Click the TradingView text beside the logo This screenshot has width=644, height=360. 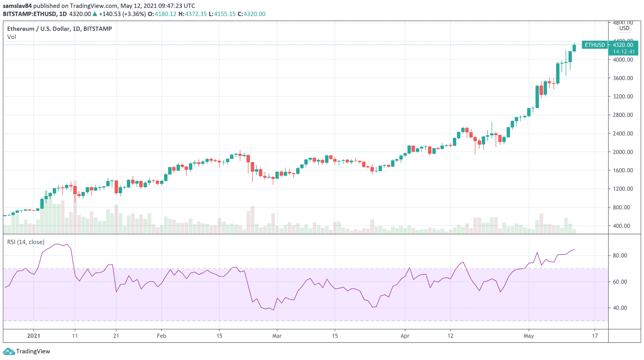33,352
